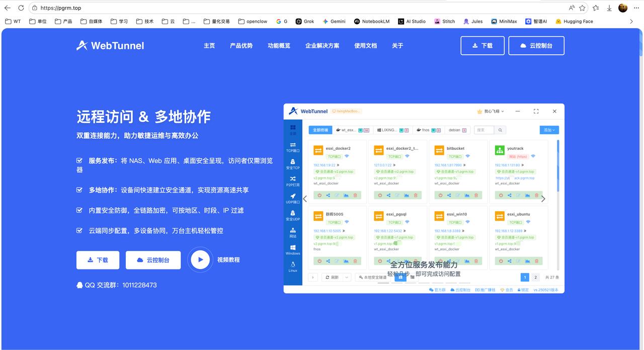Open the 量化交易 bookmarks folder
Image resolution: width=644 pixels, height=350 pixels.
217,21
